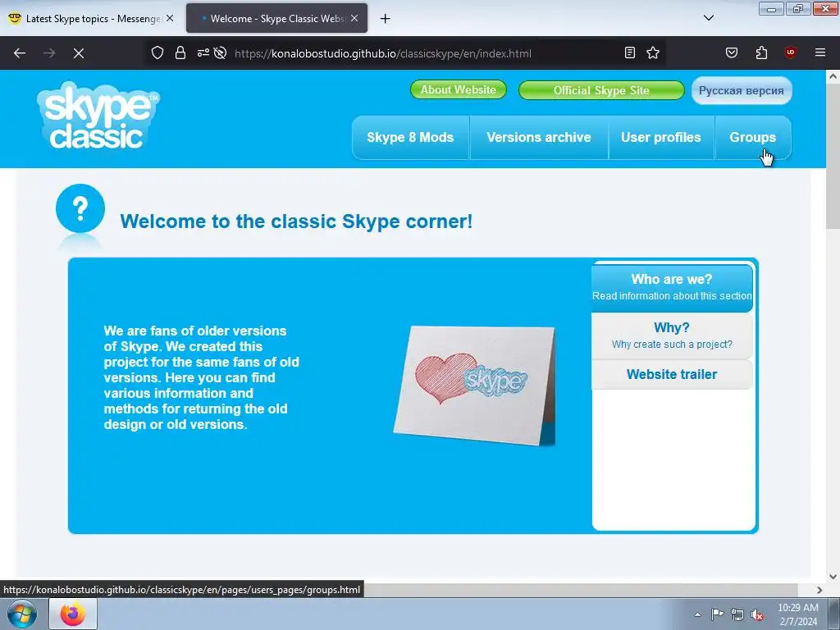Show hidden tray icons arrow

[697, 614]
